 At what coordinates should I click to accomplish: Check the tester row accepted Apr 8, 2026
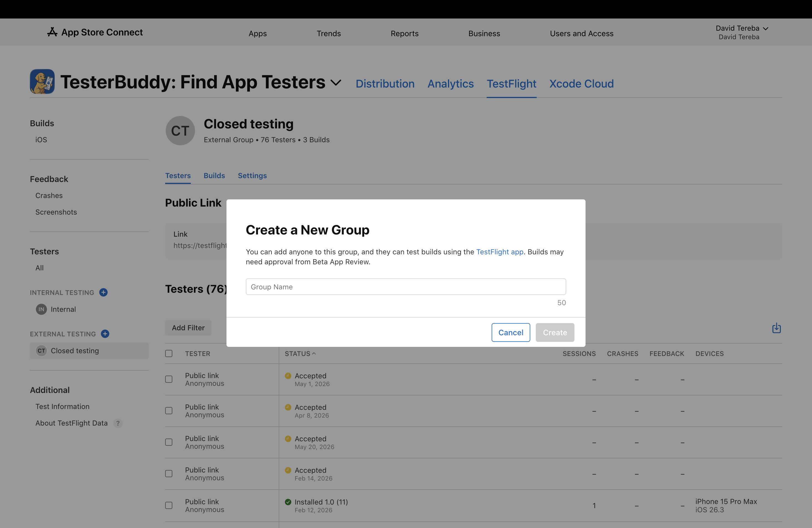click(x=169, y=411)
